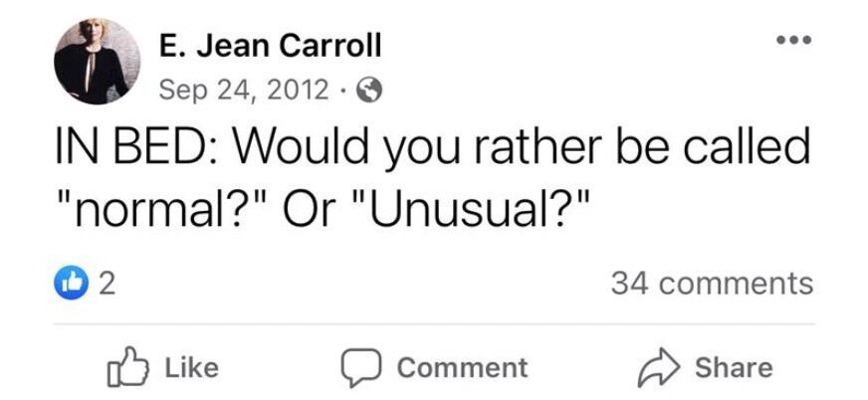Image resolution: width=868 pixels, height=400 pixels.
Task: Click the year 2012 in the timestamp
Action: (299, 90)
